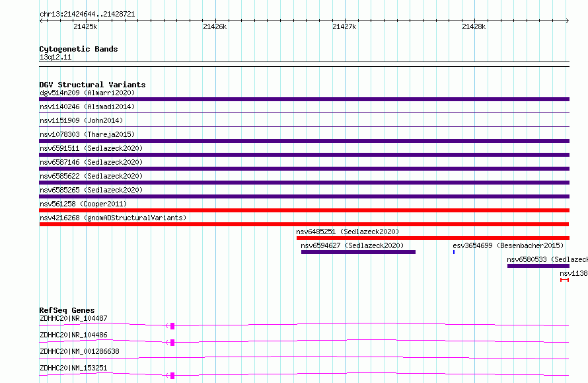Open esv3654699 (Besenbacher2015) label
588x383 pixels.
tap(508, 245)
